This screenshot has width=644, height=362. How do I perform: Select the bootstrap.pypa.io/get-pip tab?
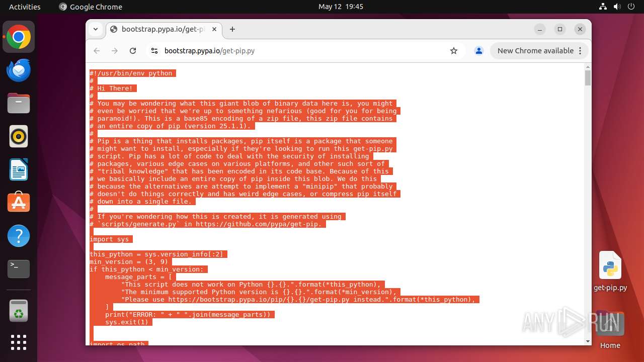pos(164,29)
